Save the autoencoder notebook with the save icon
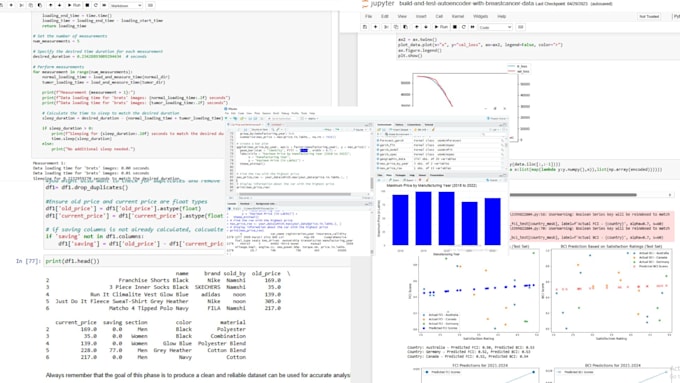The height and width of the screenshot is (383, 680). (365, 27)
